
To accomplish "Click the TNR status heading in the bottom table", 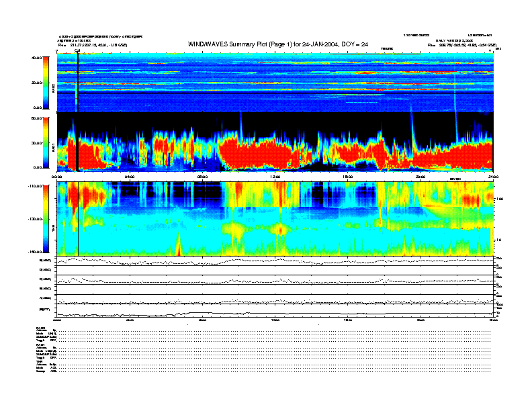I will coord(40,361).
